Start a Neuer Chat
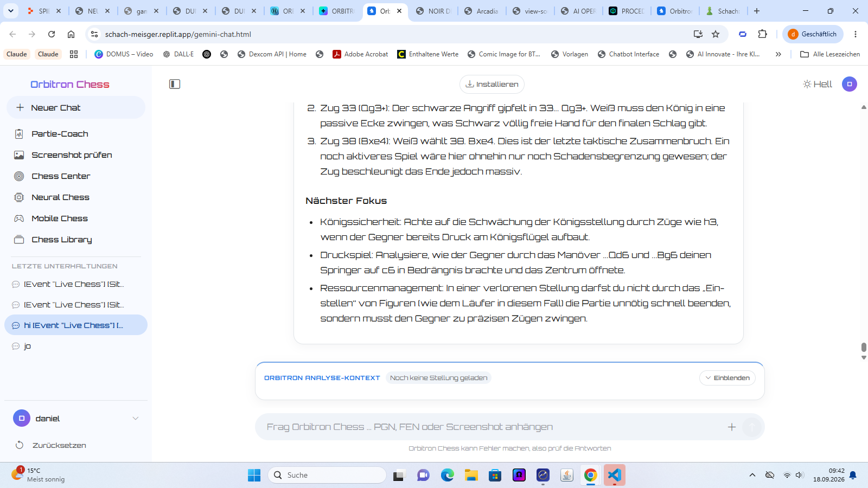The image size is (868, 488). (76, 107)
